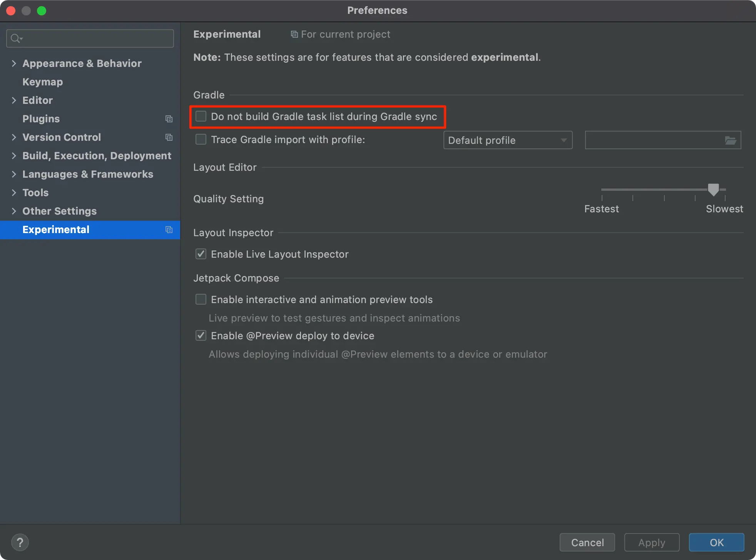
Task: Click the 'For current project' icon
Action: 294,35
